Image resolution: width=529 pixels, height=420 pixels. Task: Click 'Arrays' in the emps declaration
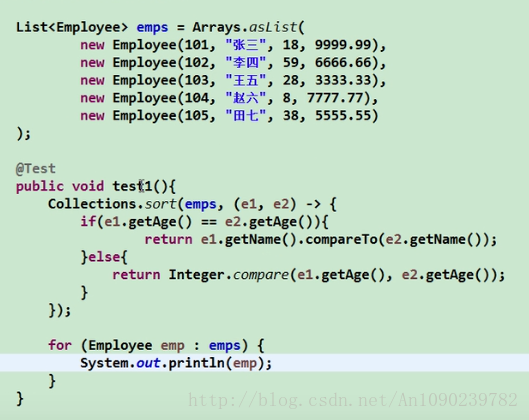[x=216, y=28]
